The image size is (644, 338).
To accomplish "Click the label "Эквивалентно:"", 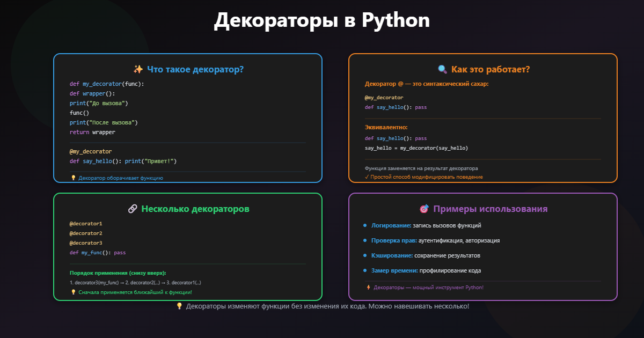I will coord(386,127).
